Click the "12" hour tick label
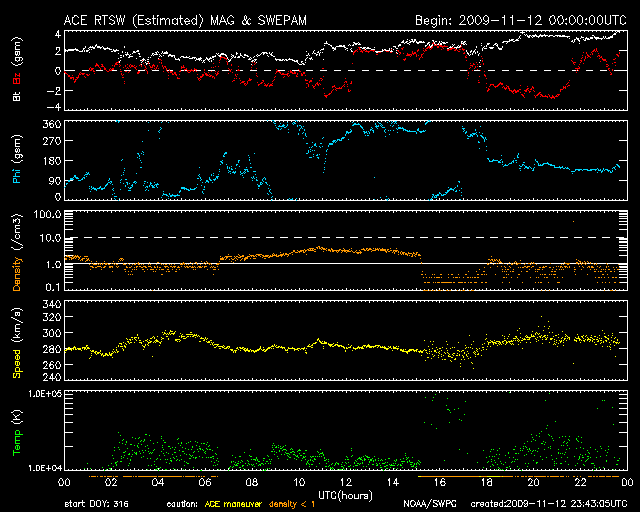This screenshot has height=512, width=640. click(x=346, y=483)
